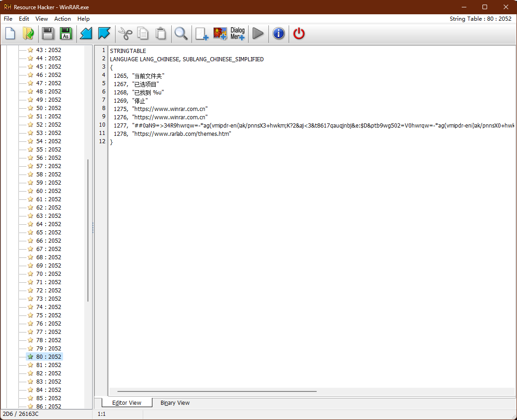Image resolution: width=517 pixels, height=420 pixels.
Task: Select tree item 85 : 2052
Action: click(48, 398)
